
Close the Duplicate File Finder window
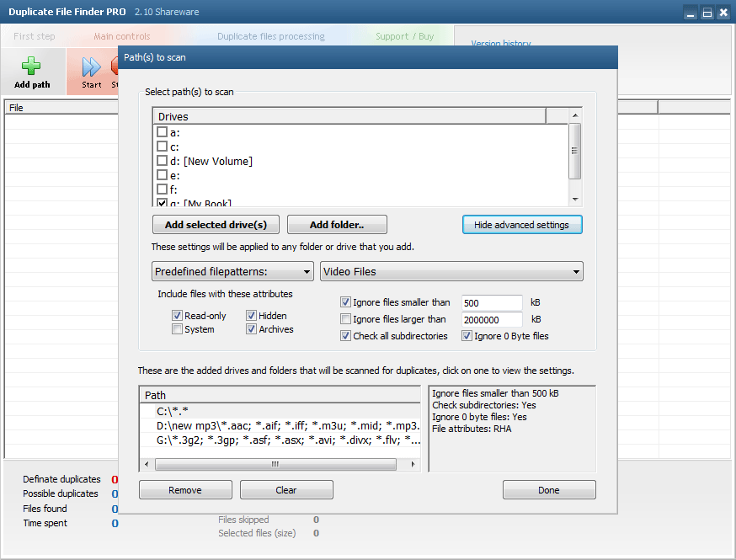[724, 13]
